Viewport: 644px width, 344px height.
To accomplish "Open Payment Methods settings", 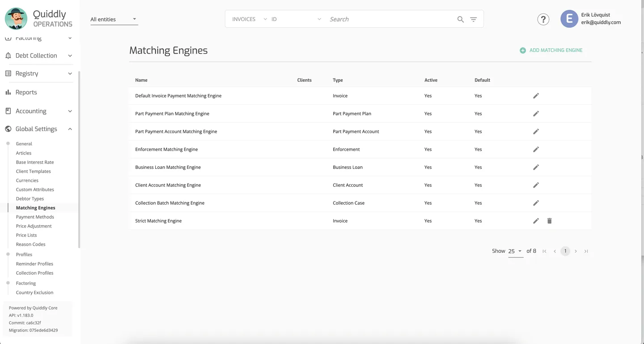I will point(35,217).
